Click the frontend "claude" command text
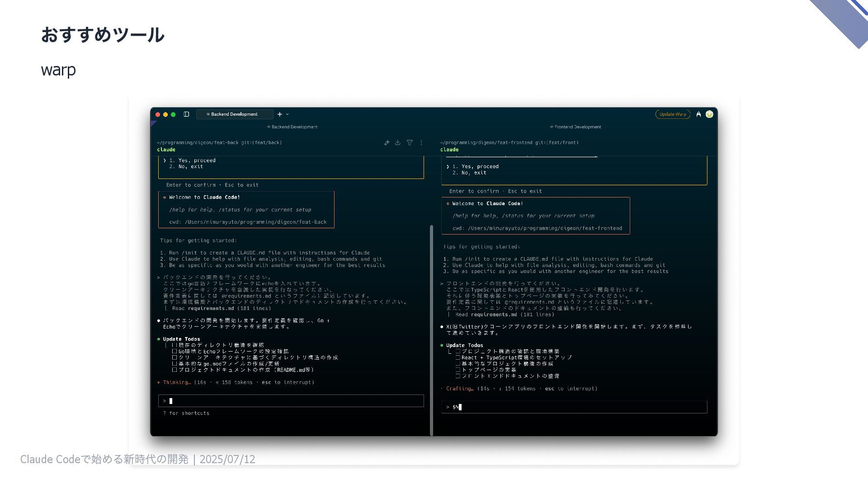This screenshot has width=868, height=488. (449, 150)
